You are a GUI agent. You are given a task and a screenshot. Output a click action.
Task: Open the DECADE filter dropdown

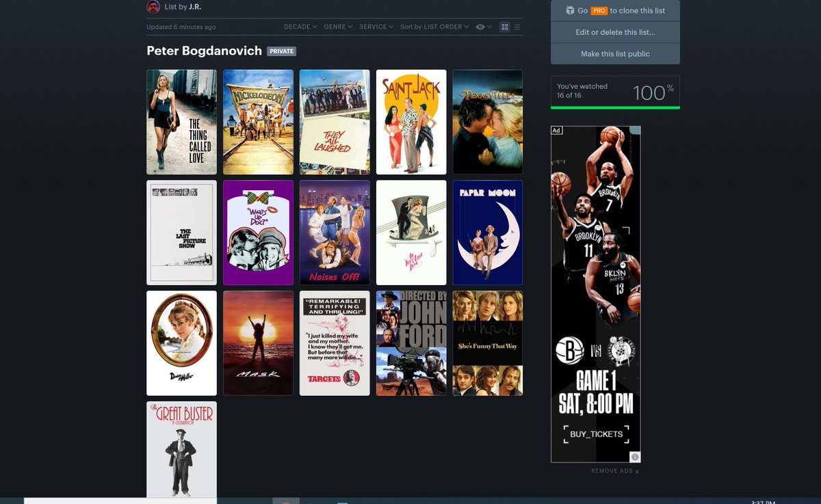click(x=300, y=27)
